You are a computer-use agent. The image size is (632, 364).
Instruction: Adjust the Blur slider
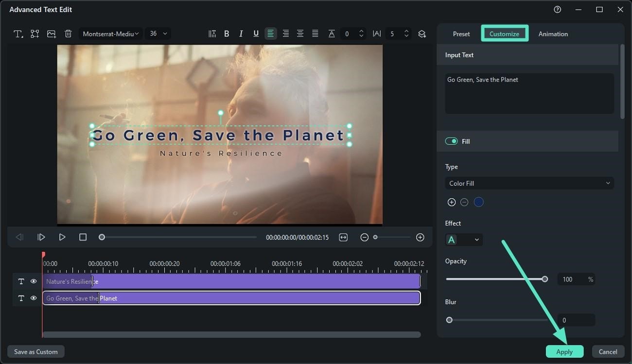tap(496, 320)
